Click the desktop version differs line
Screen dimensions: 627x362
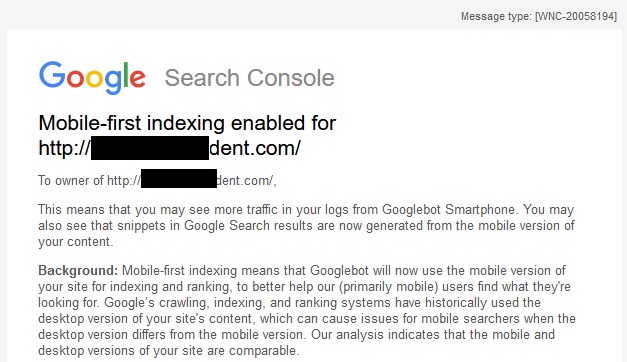click(x=296, y=334)
